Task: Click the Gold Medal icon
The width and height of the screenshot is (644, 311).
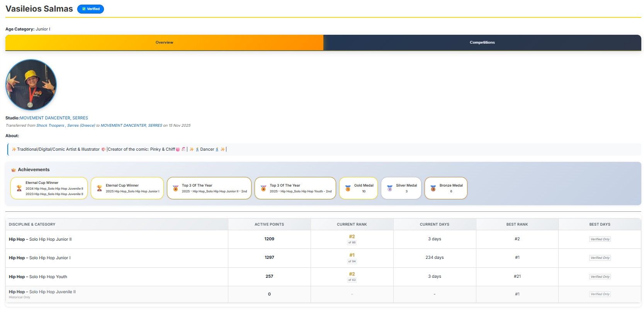Action: 348,188
